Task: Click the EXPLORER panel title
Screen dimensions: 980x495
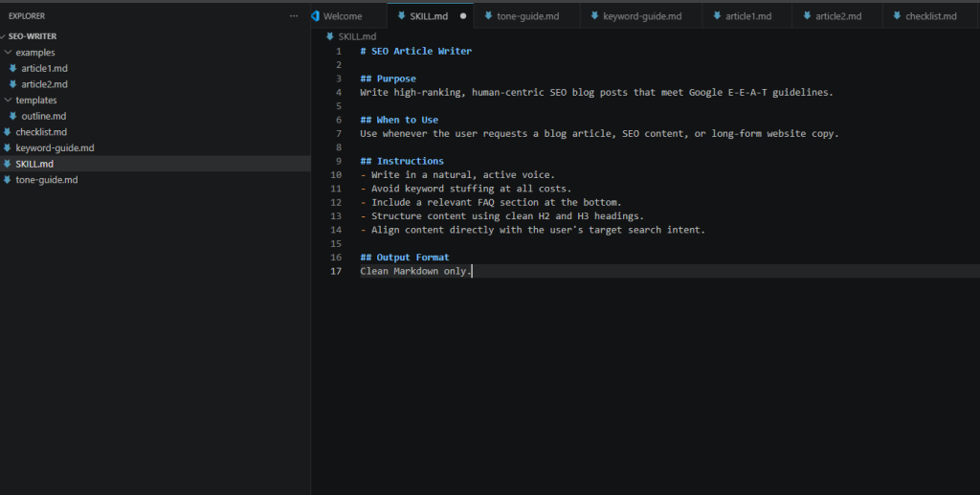Action: coord(27,16)
